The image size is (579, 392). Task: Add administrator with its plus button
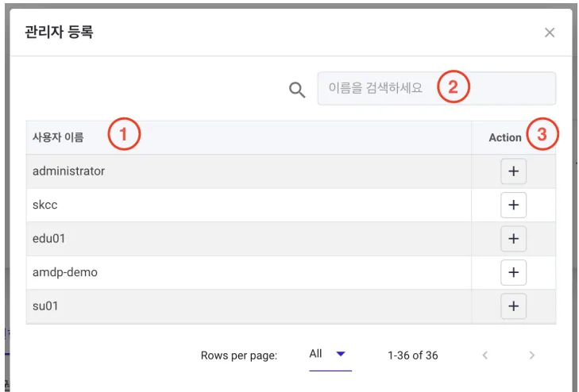coord(513,171)
